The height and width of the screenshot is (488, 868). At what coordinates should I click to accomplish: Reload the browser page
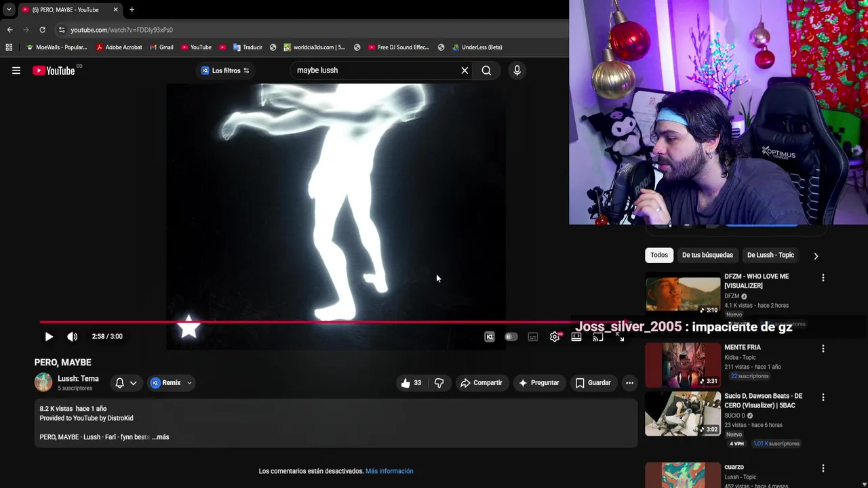click(42, 30)
